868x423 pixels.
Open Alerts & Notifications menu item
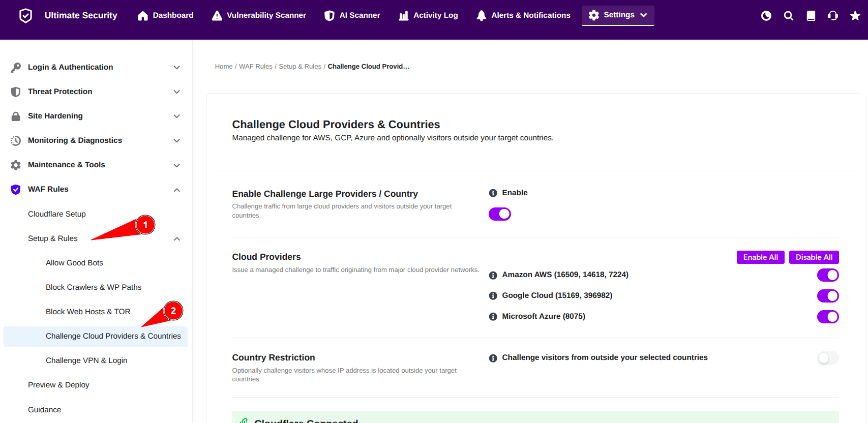524,16
